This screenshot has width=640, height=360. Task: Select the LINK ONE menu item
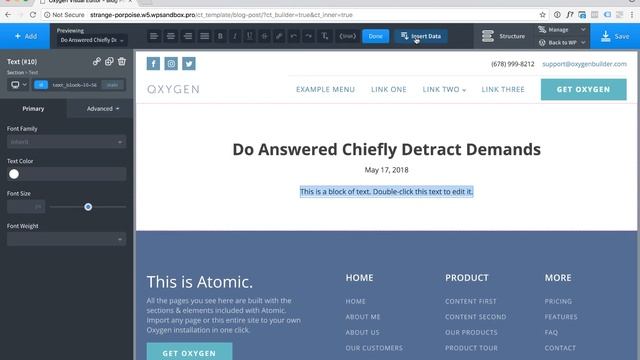pos(389,89)
